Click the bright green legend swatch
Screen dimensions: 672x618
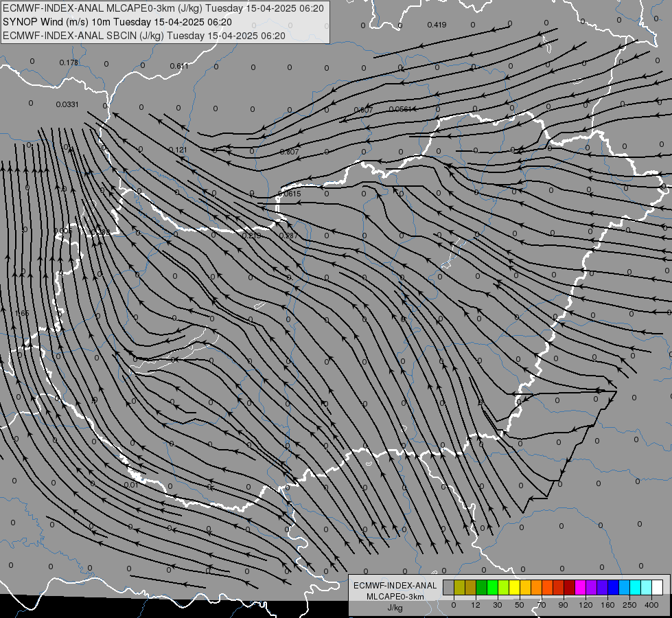(492, 588)
